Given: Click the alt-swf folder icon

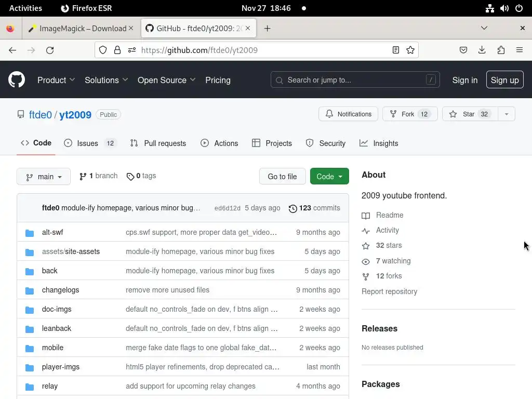Looking at the screenshot, I should [x=30, y=233].
